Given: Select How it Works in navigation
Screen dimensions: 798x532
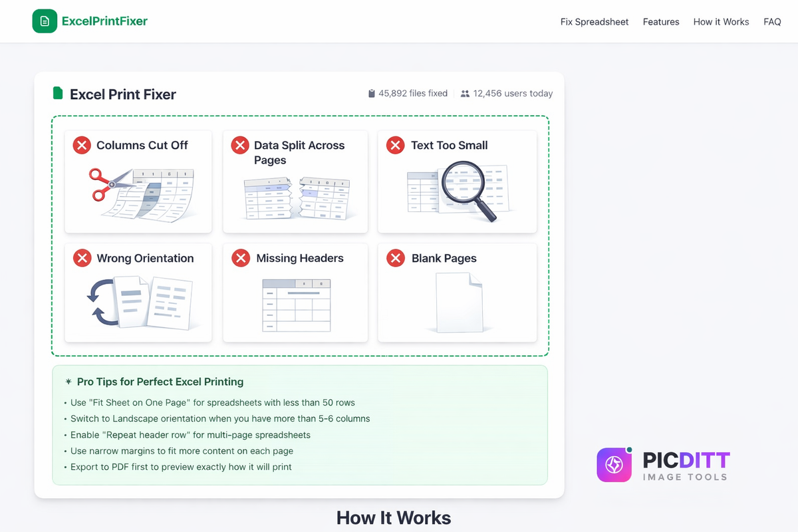Looking at the screenshot, I should (x=721, y=22).
